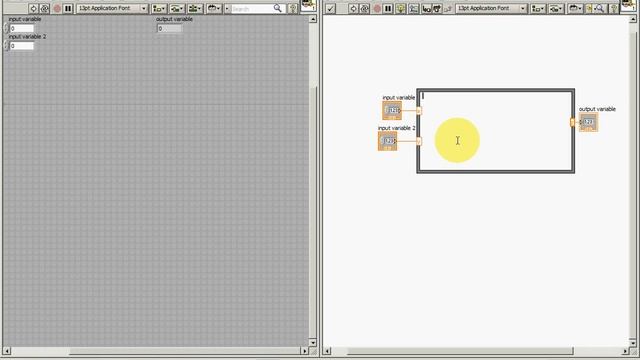Viewport: 640px width, 360px height.
Task: Click block diagram horizontal scrollbar thumb
Action: click(x=460, y=351)
